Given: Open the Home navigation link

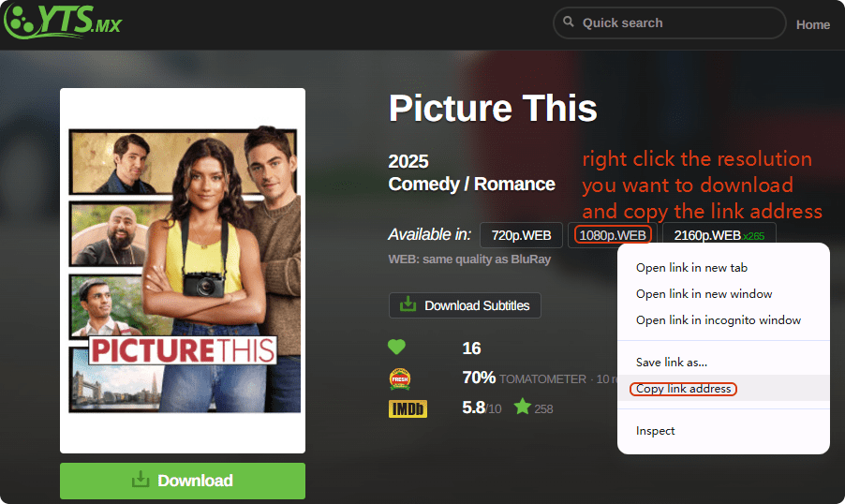Looking at the screenshot, I should pos(812,24).
